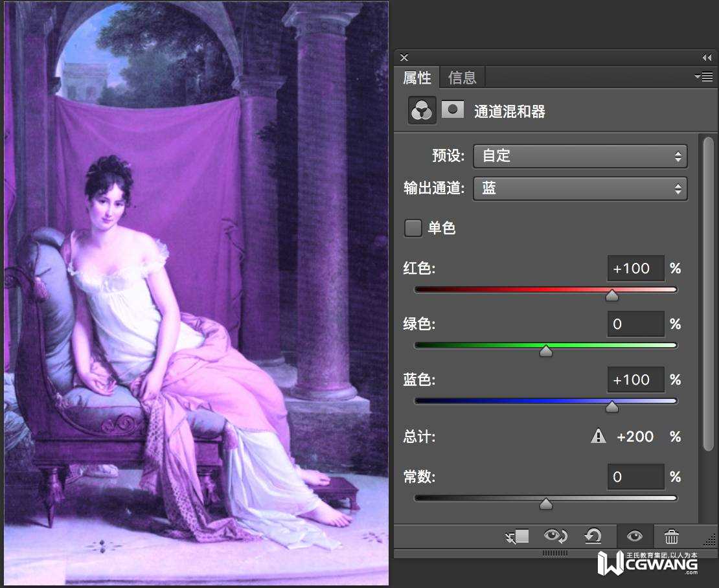Clip adjustment to layer below icon

(518, 536)
